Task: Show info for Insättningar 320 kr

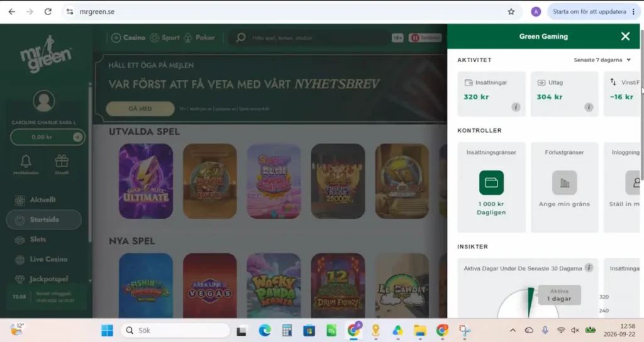Action: [x=516, y=107]
